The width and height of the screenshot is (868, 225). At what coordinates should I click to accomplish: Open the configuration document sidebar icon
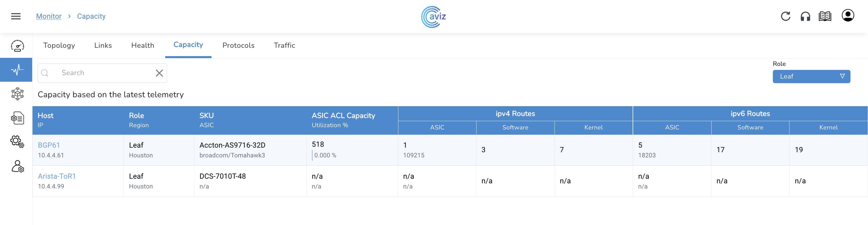17,118
